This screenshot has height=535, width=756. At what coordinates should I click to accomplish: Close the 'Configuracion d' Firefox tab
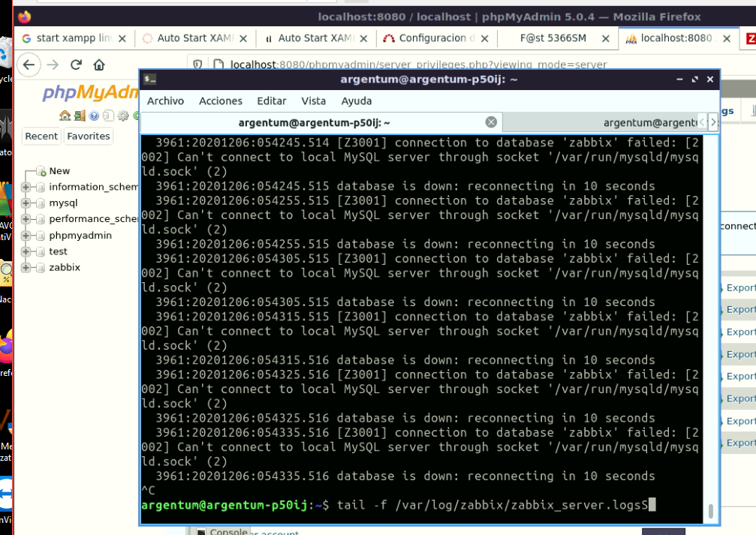pos(484,38)
